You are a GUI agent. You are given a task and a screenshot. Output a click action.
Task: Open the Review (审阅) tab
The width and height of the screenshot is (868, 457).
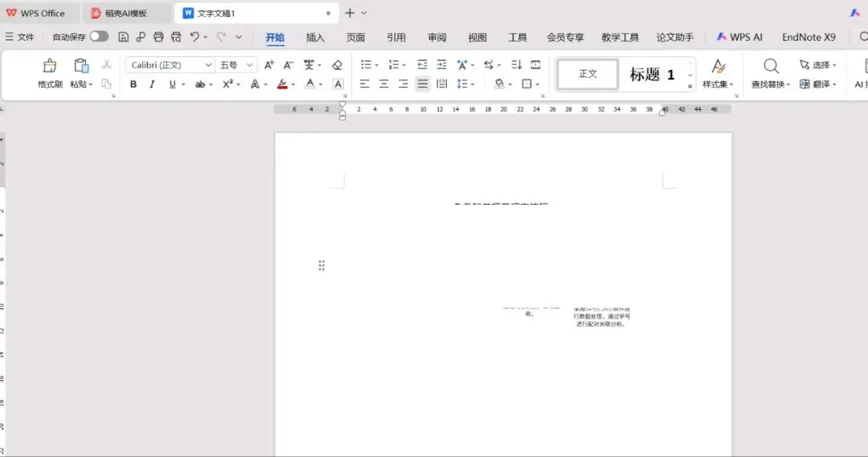[x=436, y=38]
